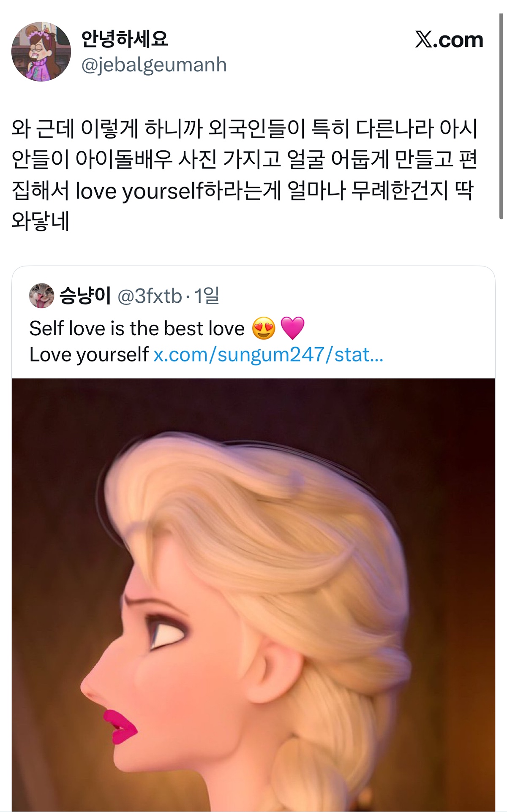Follow the x.com/sungum247/stat... link

click(268, 355)
